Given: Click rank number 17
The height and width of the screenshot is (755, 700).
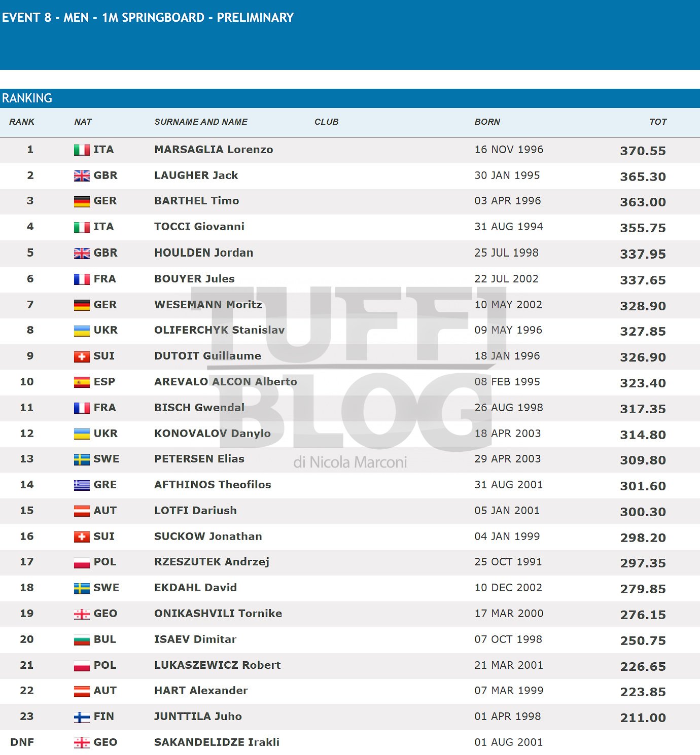Looking at the screenshot, I should tap(27, 562).
